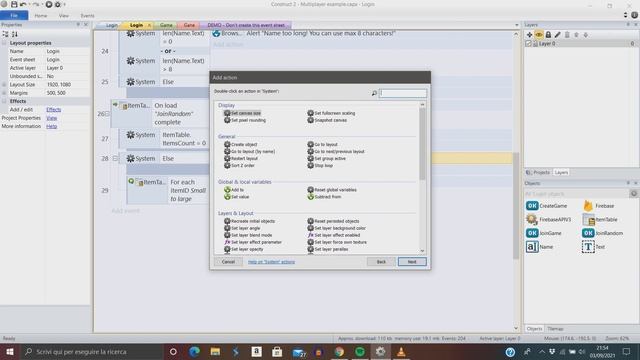Choose 'Set layer opacity' action
The height and width of the screenshot is (360, 640).
click(244, 249)
